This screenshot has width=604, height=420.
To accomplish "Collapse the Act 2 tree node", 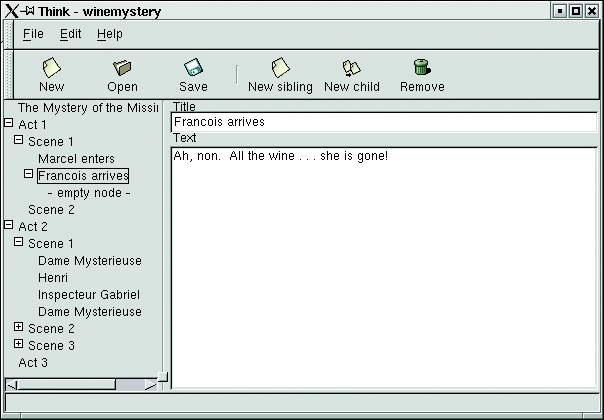I will click(x=9, y=226).
